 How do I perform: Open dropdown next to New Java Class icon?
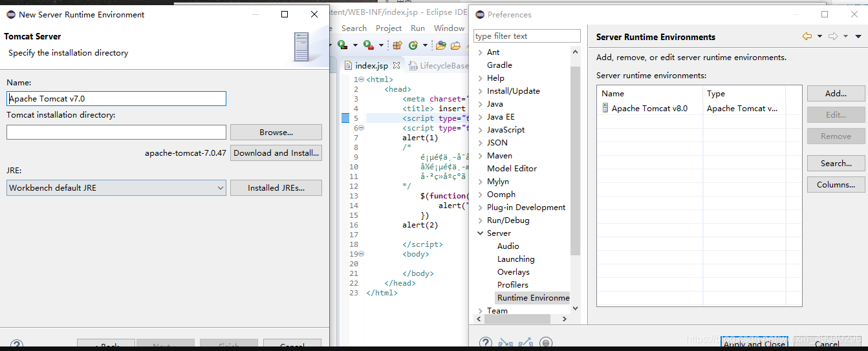point(425,45)
